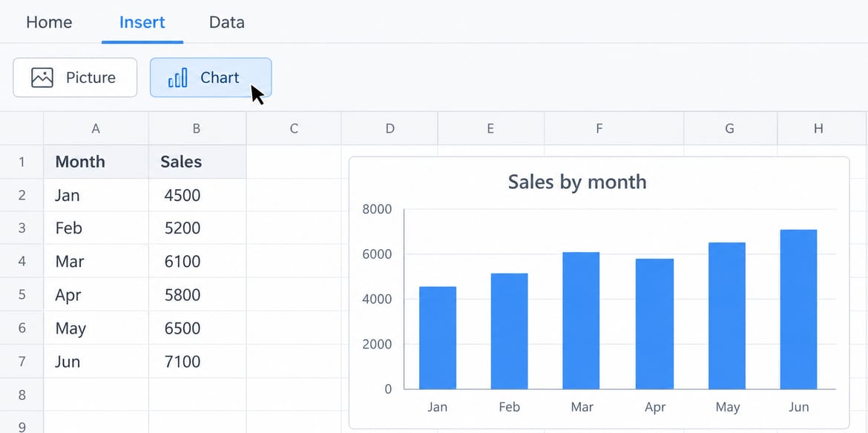Image resolution: width=868 pixels, height=433 pixels.
Task: Select row 2 header
Action: pos(22,195)
